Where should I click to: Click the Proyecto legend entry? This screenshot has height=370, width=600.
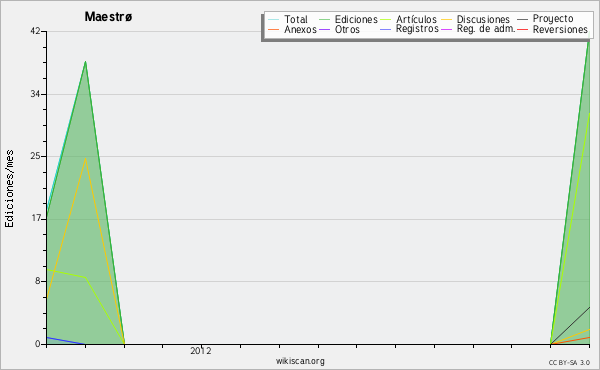(545, 18)
